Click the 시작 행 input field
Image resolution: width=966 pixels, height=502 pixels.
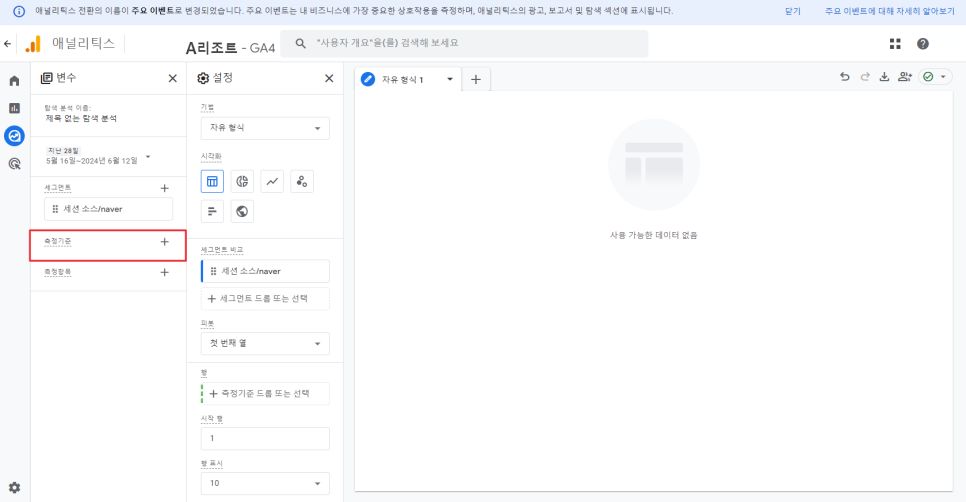[x=265, y=439]
